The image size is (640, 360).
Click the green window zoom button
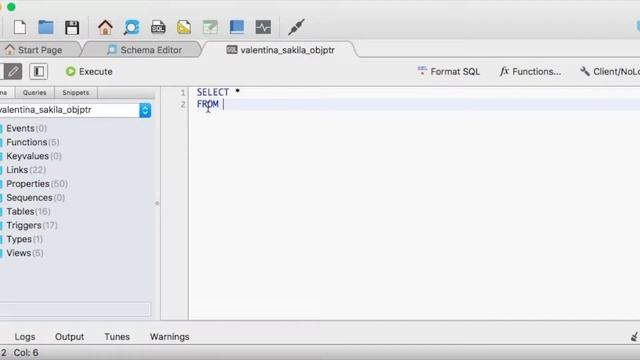(x=11, y=7)
